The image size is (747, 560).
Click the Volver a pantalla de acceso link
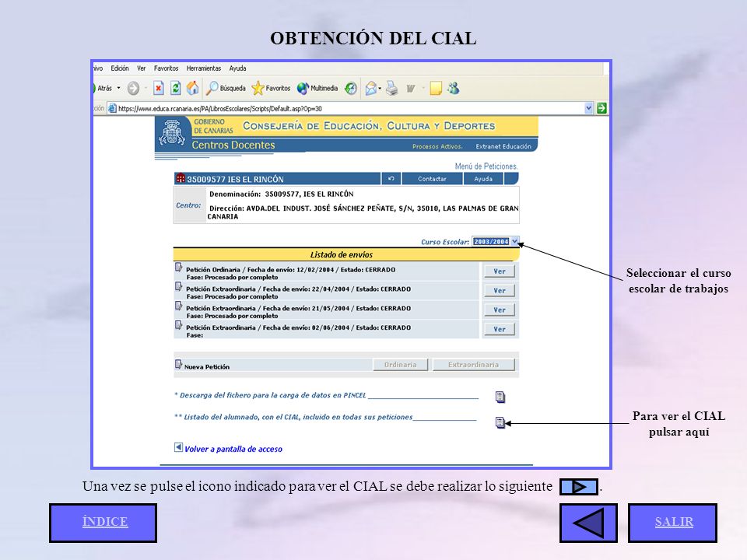[233, 449]
